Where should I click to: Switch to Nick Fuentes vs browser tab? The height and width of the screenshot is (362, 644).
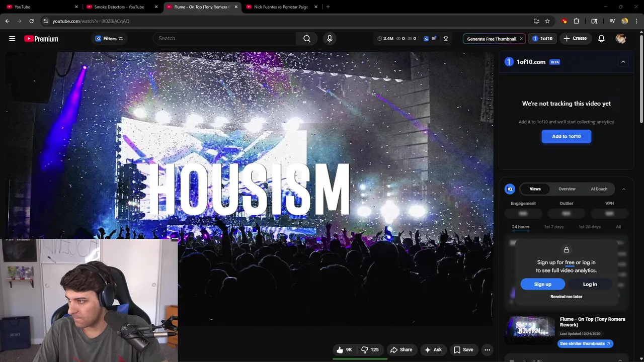click(281, 7)
